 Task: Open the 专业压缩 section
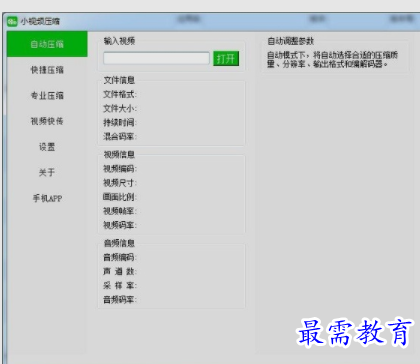[47, 96]
